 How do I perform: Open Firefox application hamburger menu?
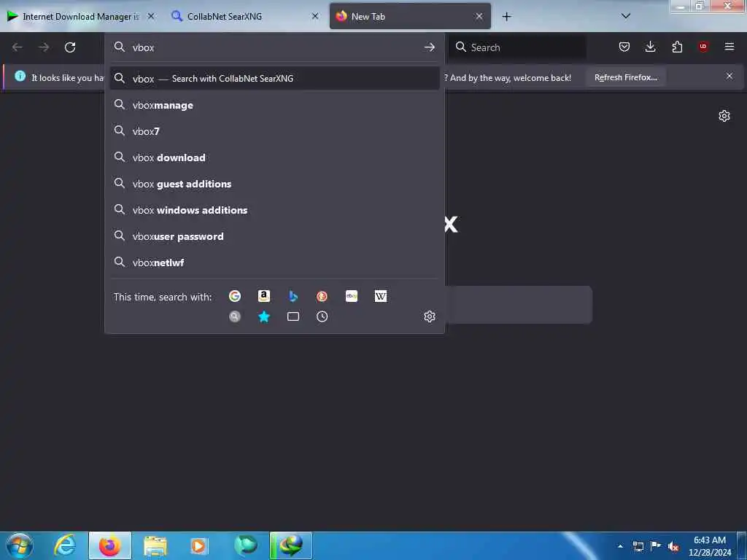[729, 47]
